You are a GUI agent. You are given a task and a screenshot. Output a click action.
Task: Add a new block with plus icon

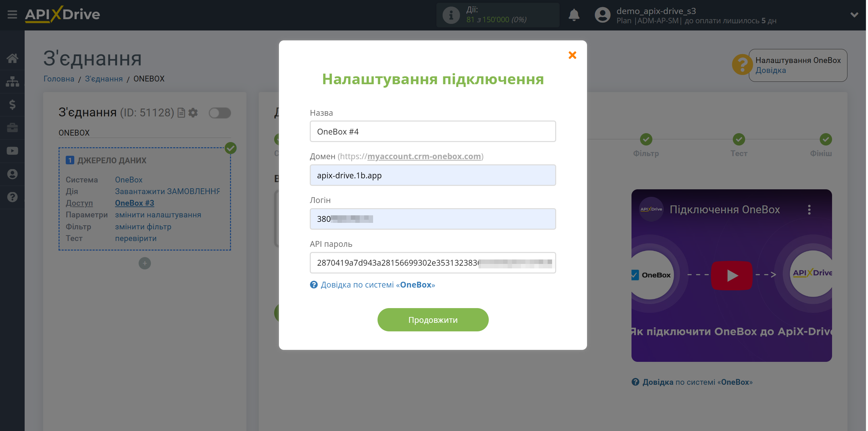(x=145, y=263)
